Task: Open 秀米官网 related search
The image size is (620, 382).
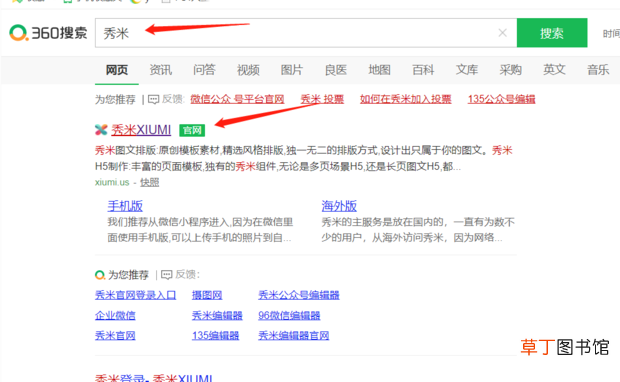Action: click(x=115, y=336)
